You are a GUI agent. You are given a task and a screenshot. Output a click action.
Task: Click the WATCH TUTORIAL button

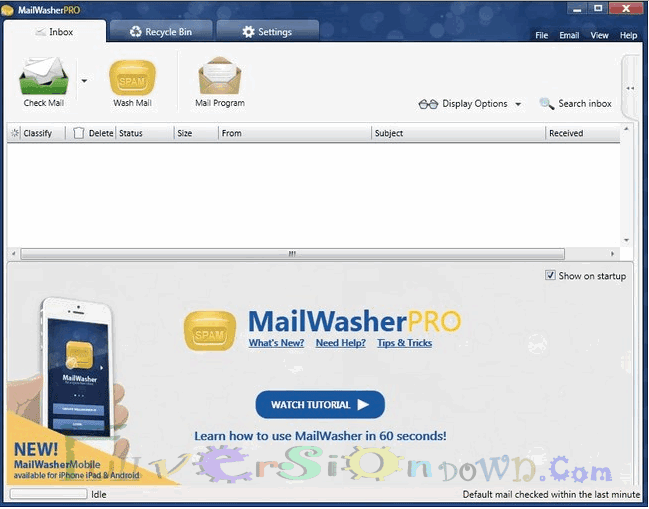(x=320, y=405)
